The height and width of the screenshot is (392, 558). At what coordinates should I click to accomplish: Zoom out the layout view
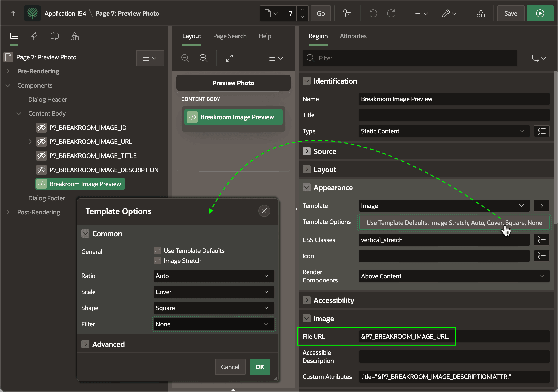click(x=185, y=58)
